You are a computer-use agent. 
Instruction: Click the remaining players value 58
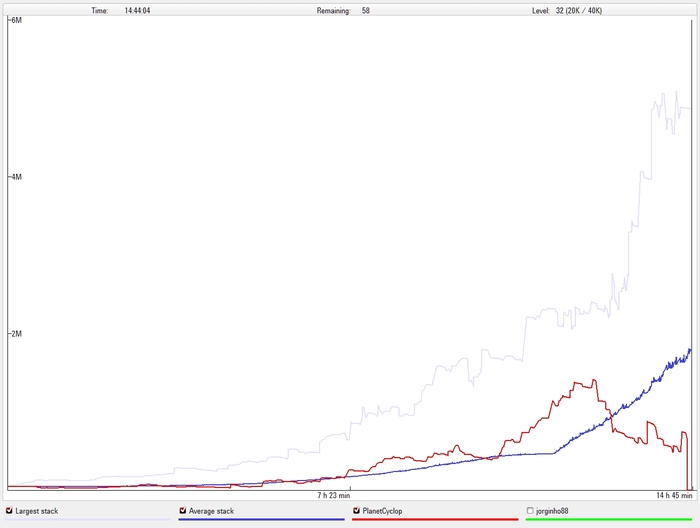pos(366,11)
